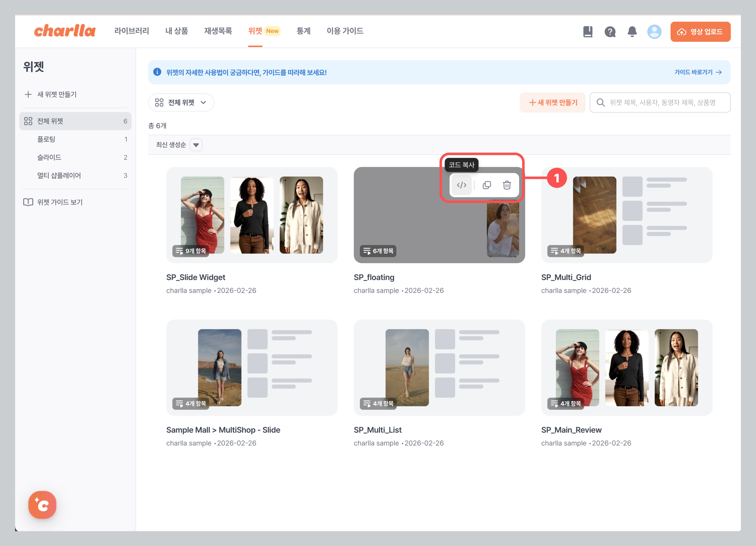Viewport: 756px width, 546px height.
Task: Open the user profile avatar
Action: tap(654, 32)
